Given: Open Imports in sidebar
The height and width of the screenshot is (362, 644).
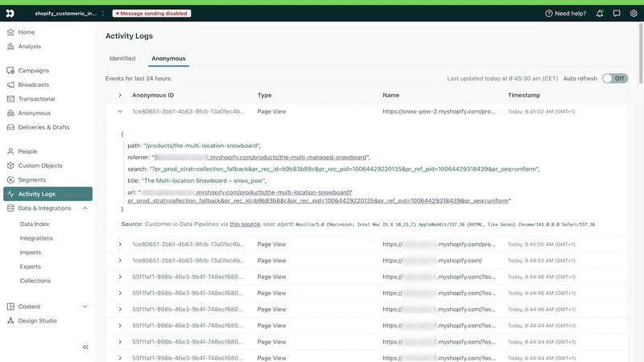Looking at the screenshot, I should coord(31,253).
